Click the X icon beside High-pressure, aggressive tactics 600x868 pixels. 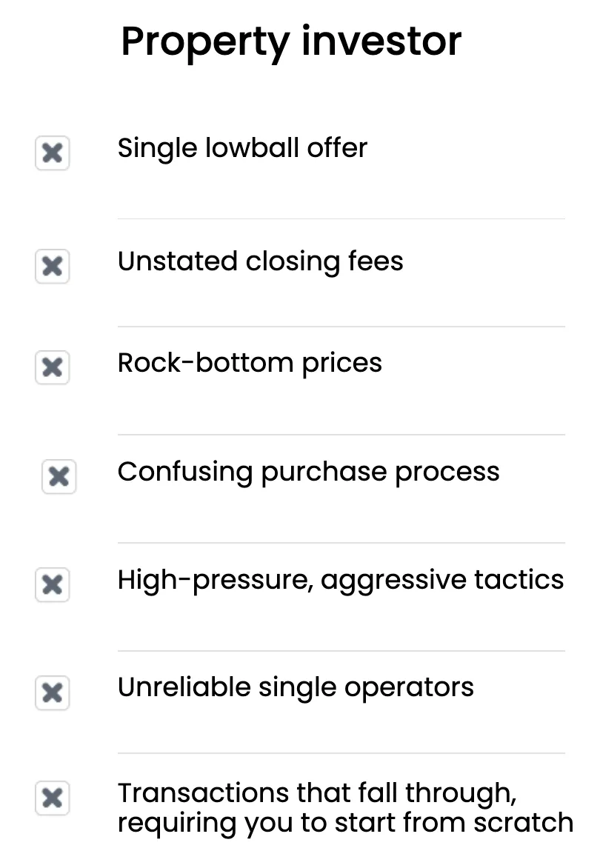(52, 584)
